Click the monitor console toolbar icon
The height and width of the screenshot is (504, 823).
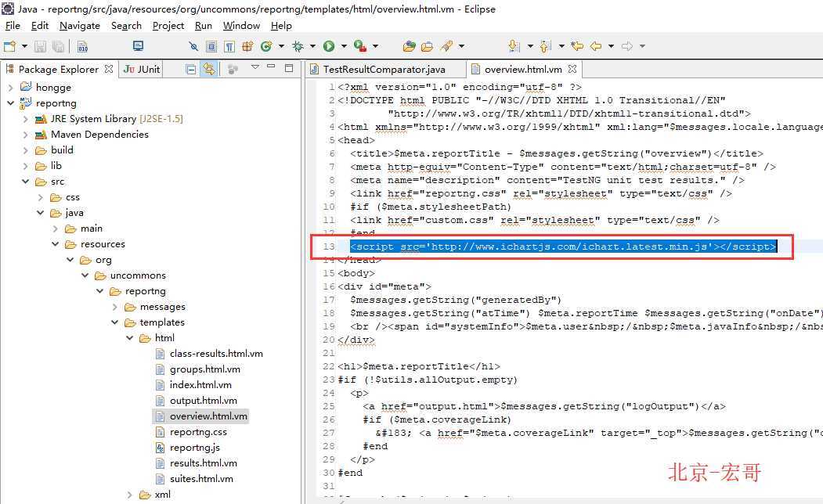(138, 46)
